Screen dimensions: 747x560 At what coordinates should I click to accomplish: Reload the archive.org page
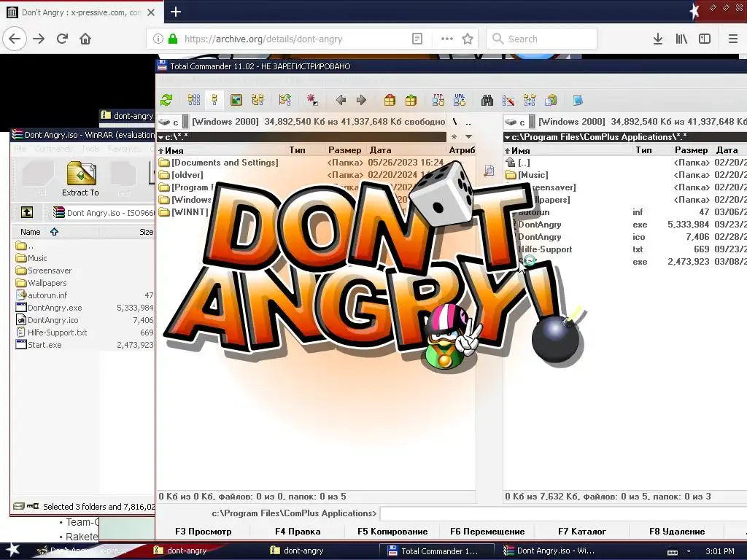point(62,39)
